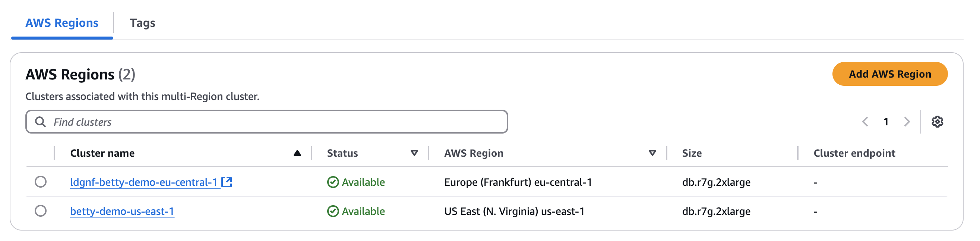Select the radio button for betty-demo-us-east-1
Viewport: 980px width, 241px height.
coord(42,211)
